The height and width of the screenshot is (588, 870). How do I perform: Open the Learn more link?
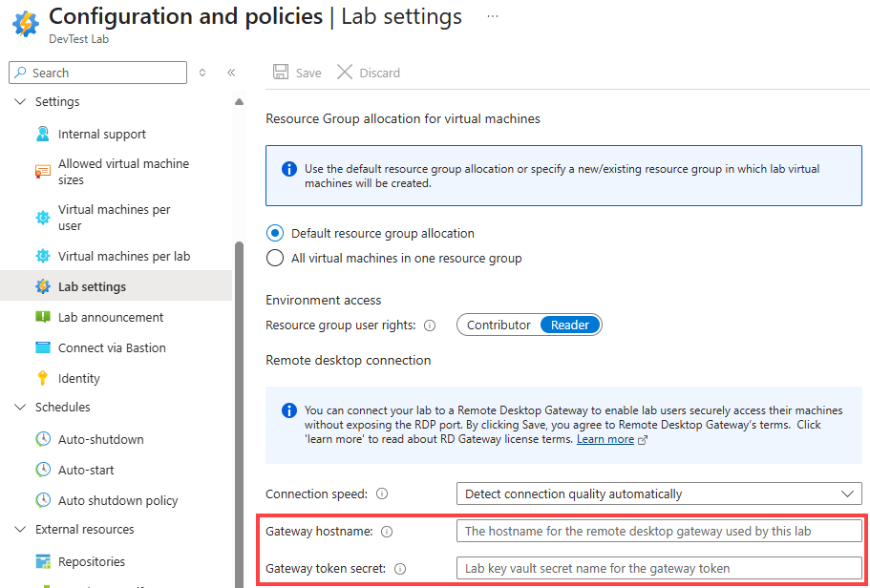pos(605,439)
